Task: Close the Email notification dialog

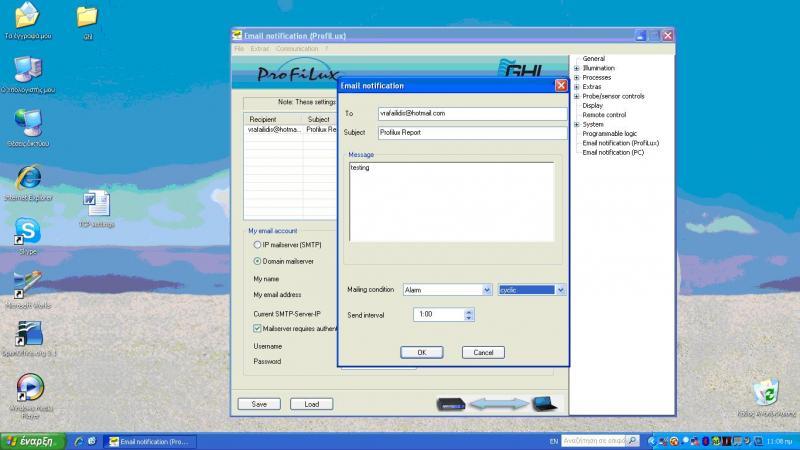Action: [561, 86]
